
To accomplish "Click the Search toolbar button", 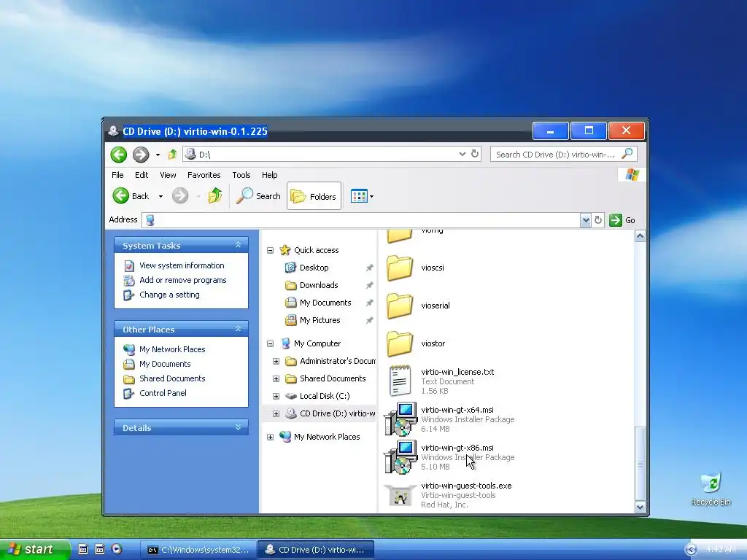I will point(258,195).
